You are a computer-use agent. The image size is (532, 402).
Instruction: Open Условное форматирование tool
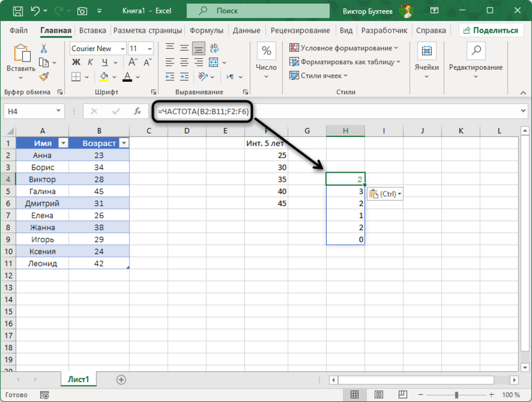coord(332,47)
